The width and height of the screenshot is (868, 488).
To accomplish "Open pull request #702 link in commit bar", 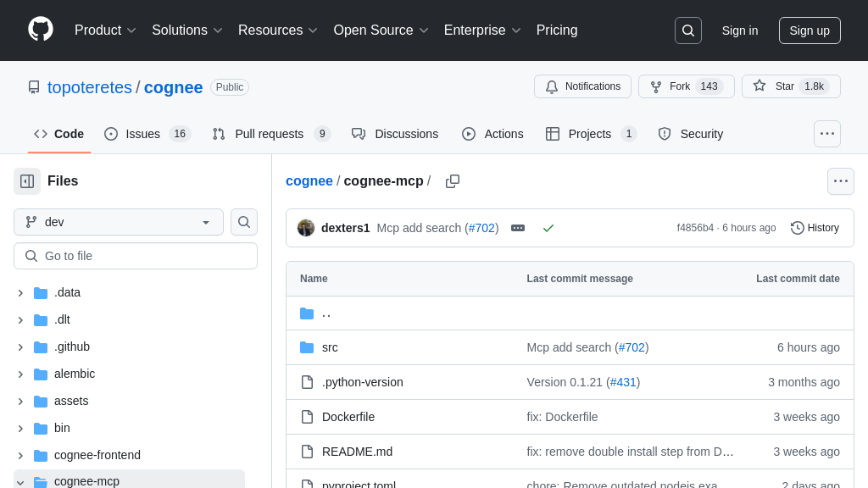I will (482, 228).
